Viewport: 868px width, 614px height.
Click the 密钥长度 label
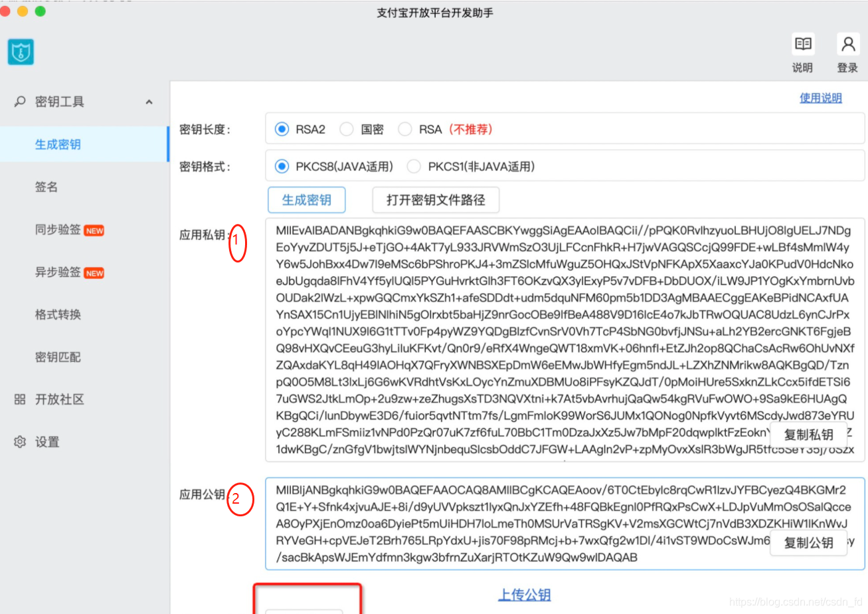(205, 130)
